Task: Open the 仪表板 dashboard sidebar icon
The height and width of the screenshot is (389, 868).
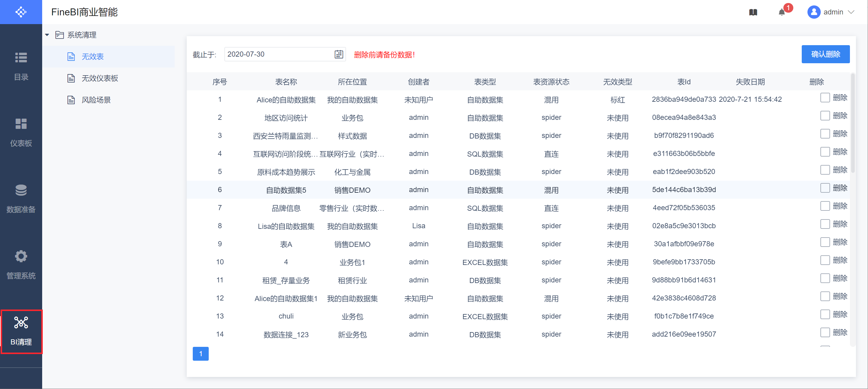Action: coord(21,124)
